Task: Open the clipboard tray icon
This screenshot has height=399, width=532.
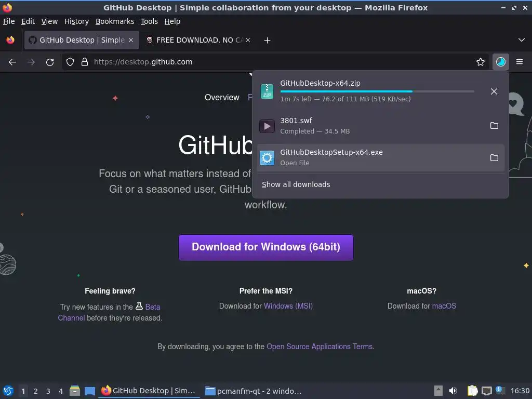Action: [x=472, y=391]
